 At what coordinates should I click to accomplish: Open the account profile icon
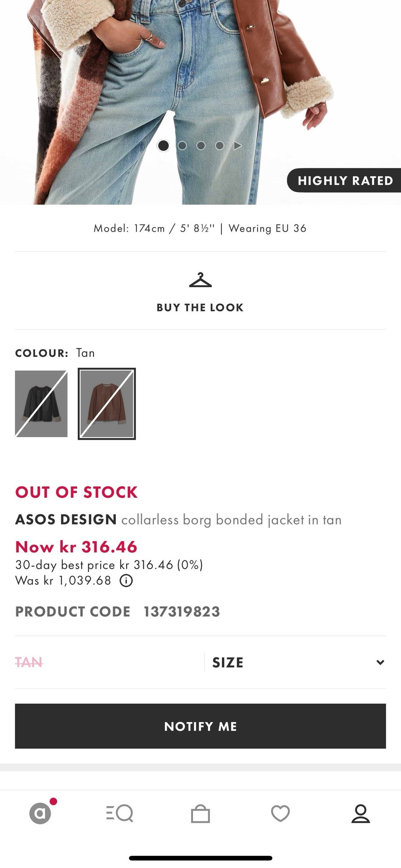(x=360, y=813)
